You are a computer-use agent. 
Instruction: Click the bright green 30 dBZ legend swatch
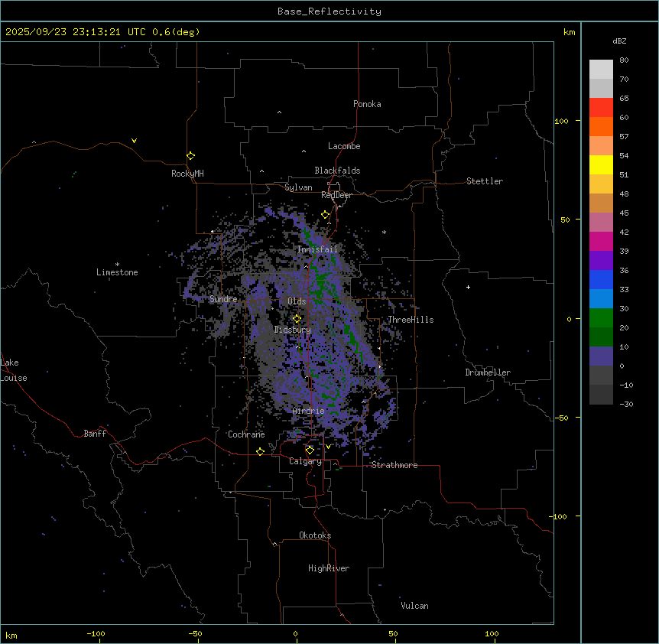pyautogui.click(x=601, y=317)
